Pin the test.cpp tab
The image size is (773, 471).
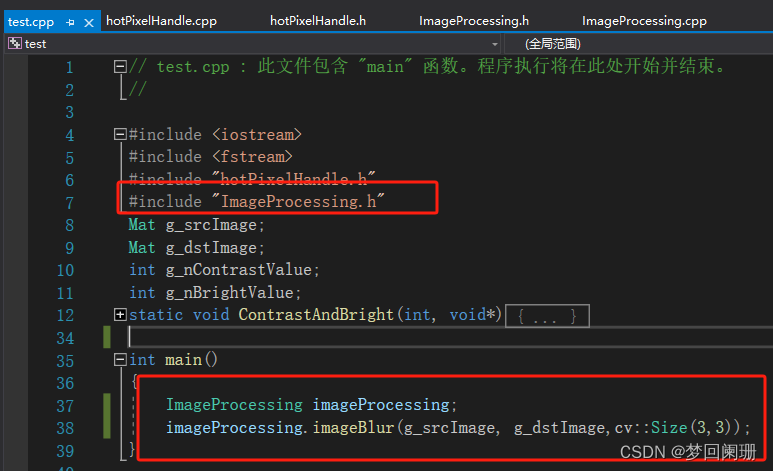[x=70, y=22]
